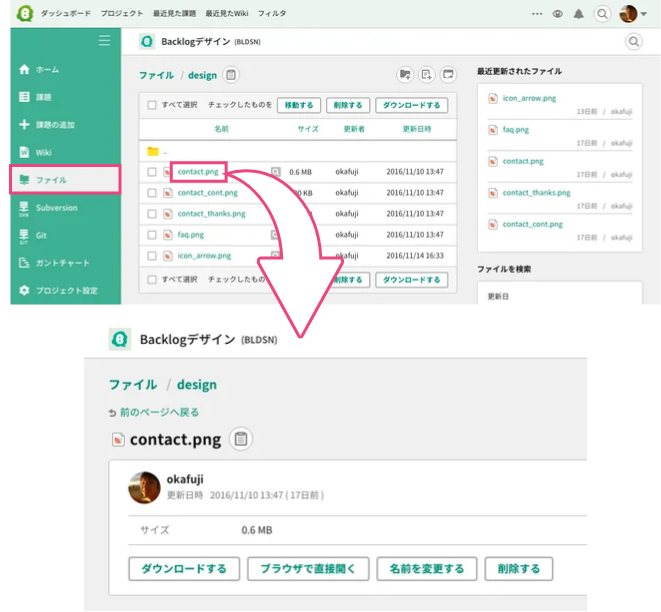Check the bottom すべて選択 checkbox
Screen dimensions: 661x612
point(152,279)
